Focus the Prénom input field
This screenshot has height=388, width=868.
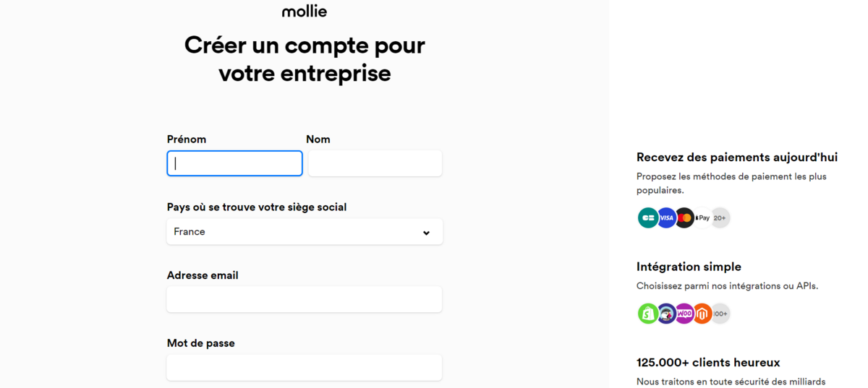(x=235, y=163)
